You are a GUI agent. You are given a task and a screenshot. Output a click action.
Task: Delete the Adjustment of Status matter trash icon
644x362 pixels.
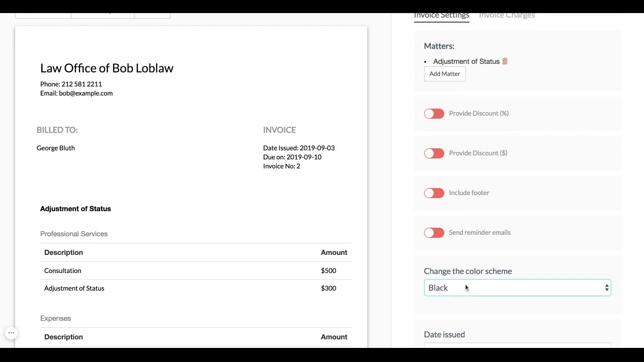point(505,61)
